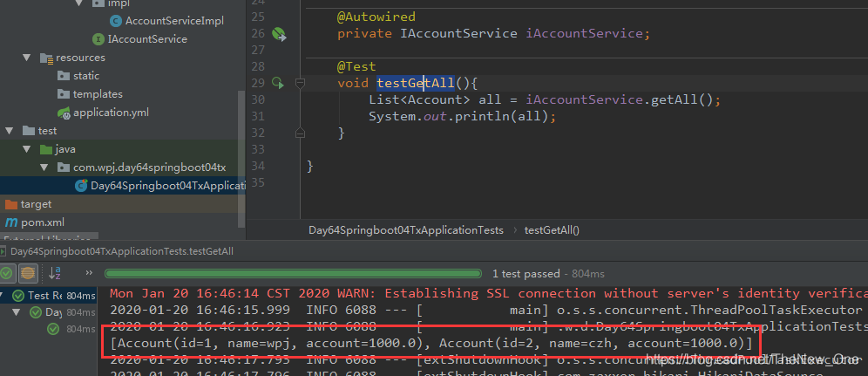Click the System.out.println(all) statement

tap(462, 117)
